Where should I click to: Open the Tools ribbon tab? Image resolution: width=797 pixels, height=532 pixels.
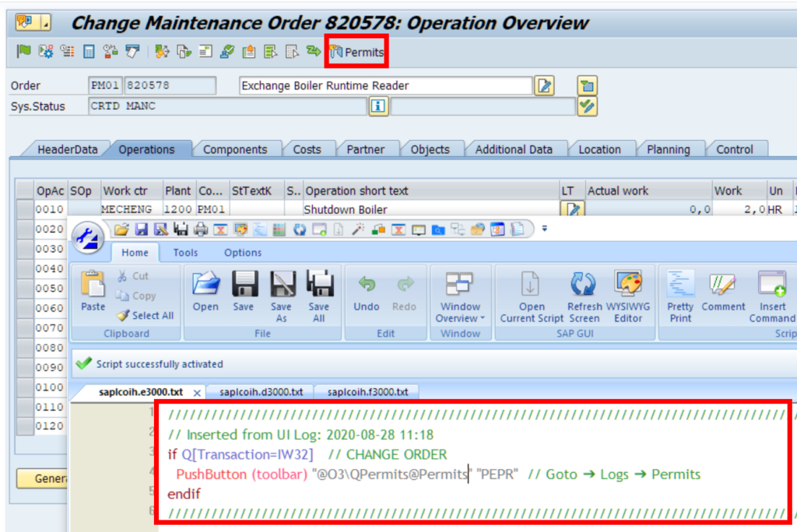(x=185, y=252)
